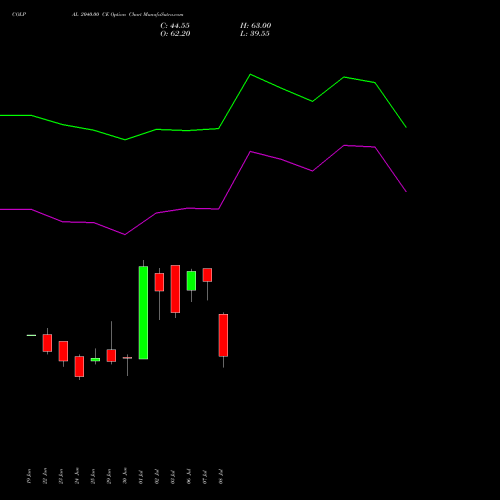Click the tall red candle above 03 Jul
This screenshot has width=500, height=500.
[175, 289]
